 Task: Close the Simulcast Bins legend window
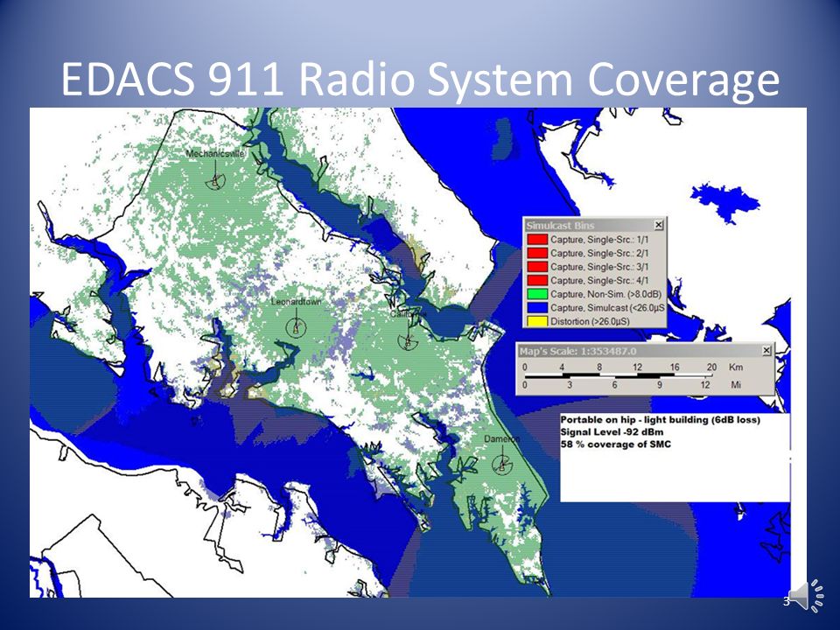[x=658, y=225]
